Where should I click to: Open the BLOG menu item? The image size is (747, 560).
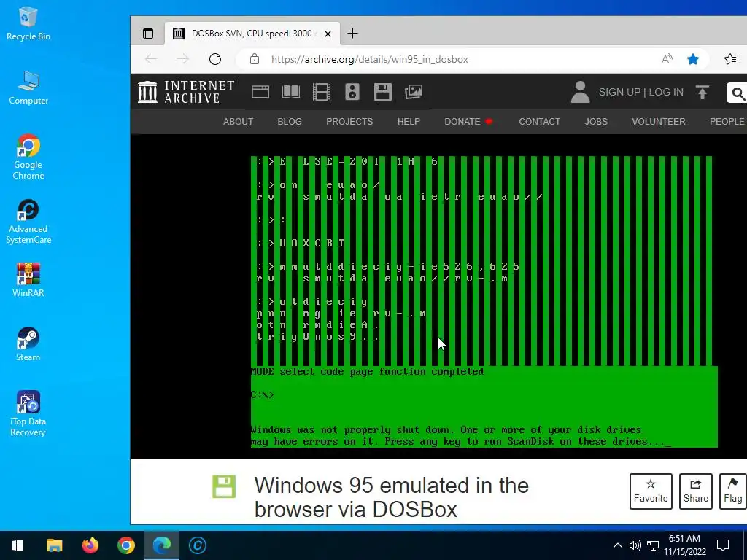[290, 122]
